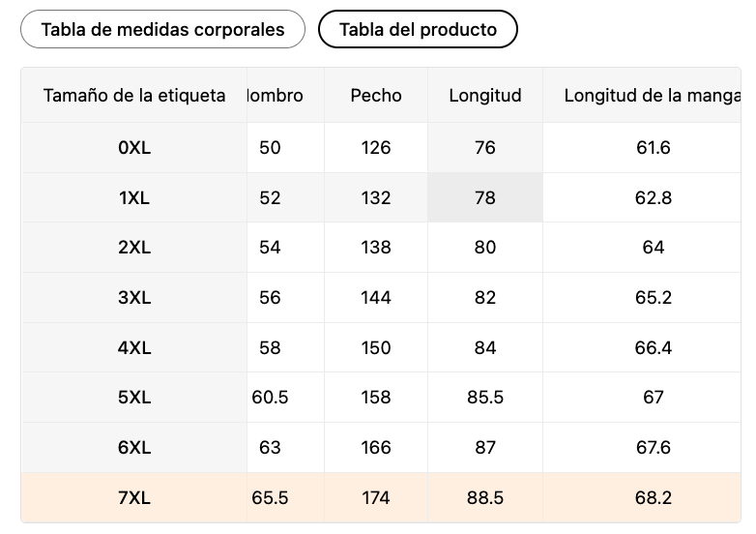Select the 4XL size row label
This screenshot has width=756, height=534.
coord(134,348)
